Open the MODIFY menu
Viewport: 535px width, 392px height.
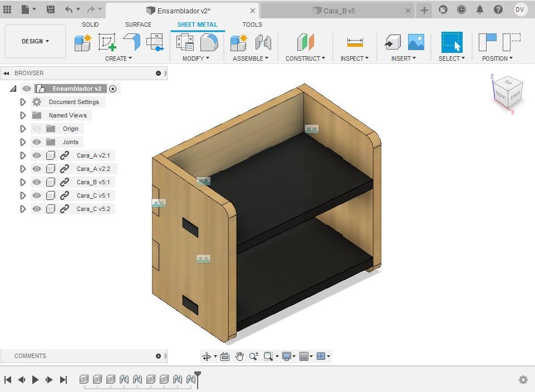click(195, 58)
